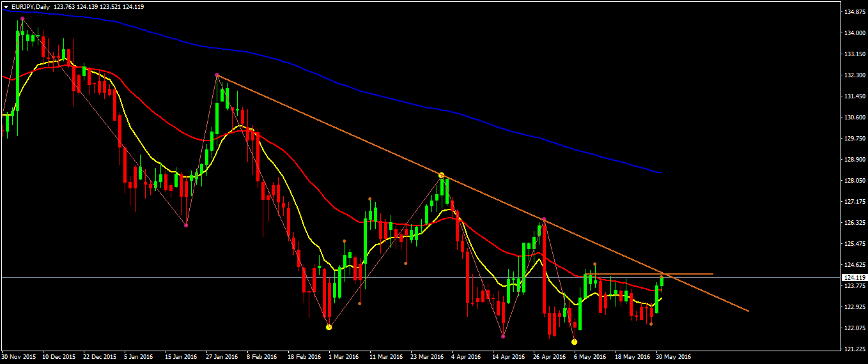Select the orange descending trendline

483,193
